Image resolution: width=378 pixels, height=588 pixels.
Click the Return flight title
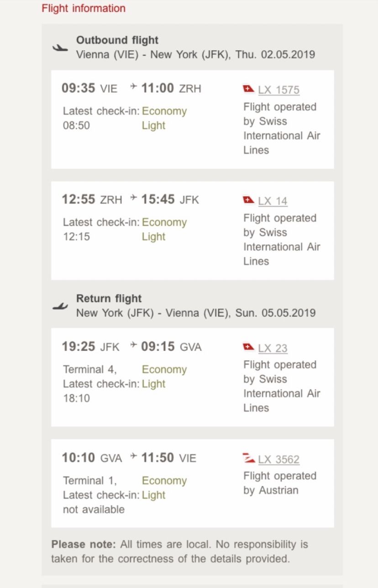pos(109,298)
